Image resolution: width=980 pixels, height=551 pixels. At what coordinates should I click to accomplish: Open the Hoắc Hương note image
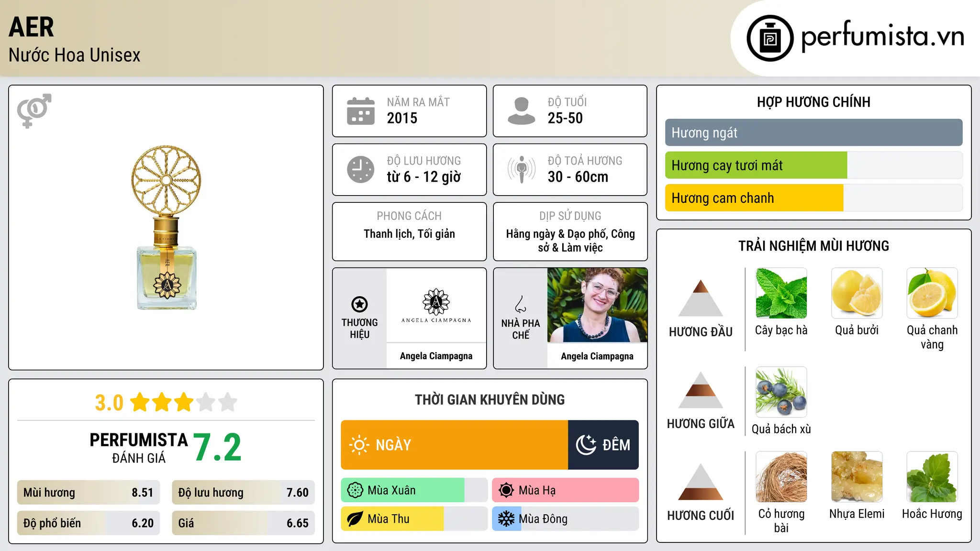pyautogui.click(x=932, y=477)
